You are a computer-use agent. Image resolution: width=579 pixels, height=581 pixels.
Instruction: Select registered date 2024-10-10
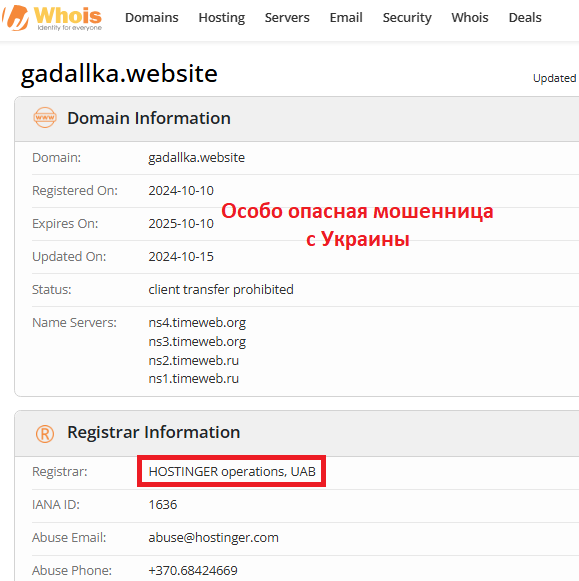click(x=181, y=190)
